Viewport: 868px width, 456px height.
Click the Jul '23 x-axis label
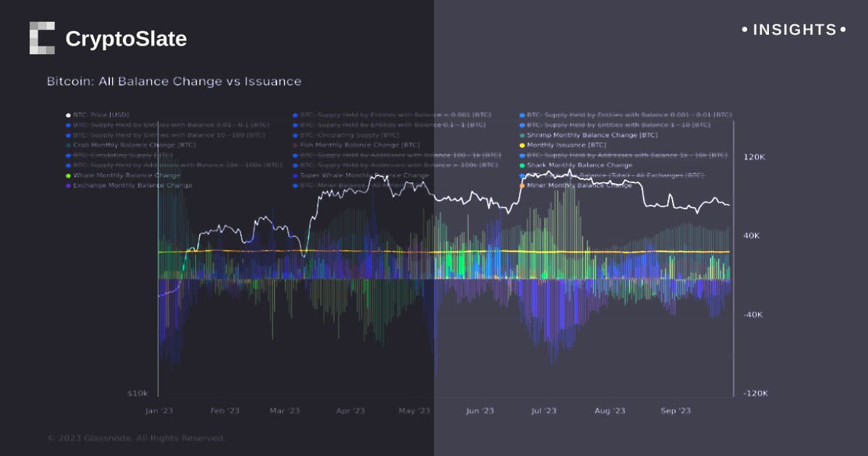[x=544, y=411]
